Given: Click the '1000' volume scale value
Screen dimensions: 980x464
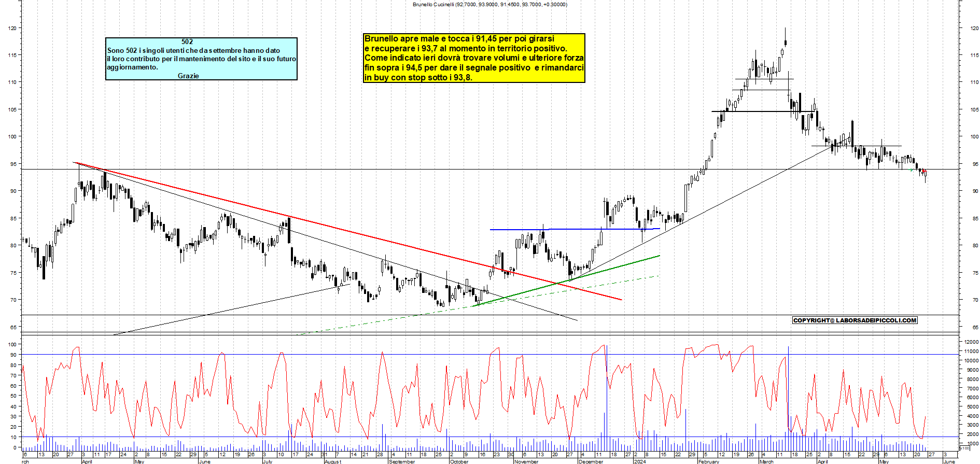Looking at the screenshot, I should [973, 444].
